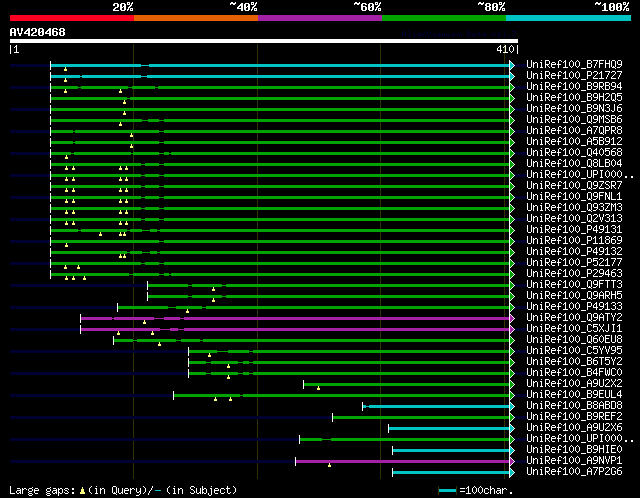
Task: Click the 410 query end position label
Action: click(505, 49)
